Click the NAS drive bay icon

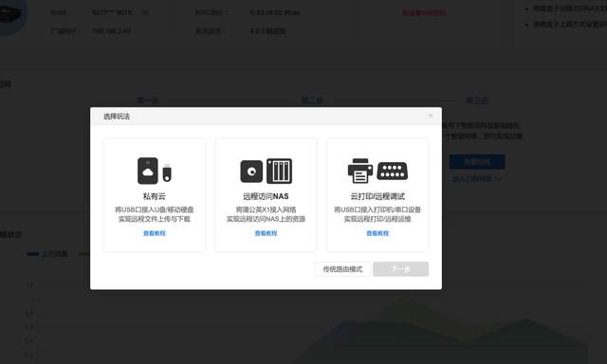pos(279,171)
